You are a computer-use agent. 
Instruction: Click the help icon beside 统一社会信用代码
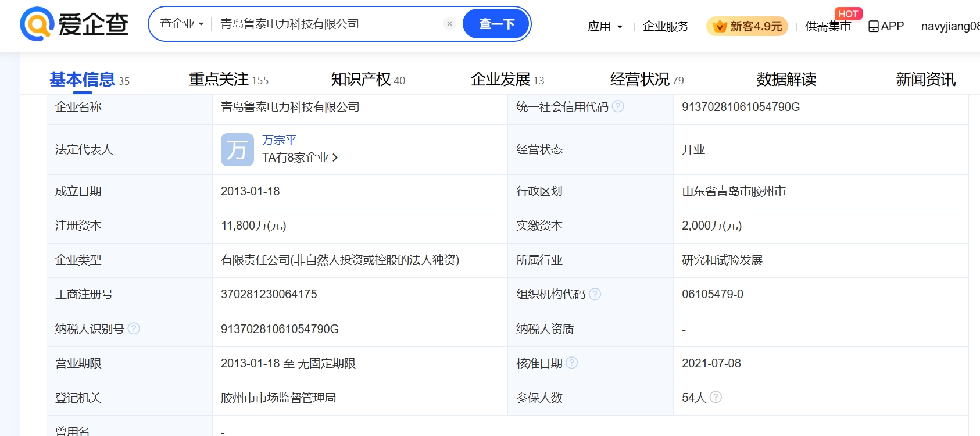(618, 106)
